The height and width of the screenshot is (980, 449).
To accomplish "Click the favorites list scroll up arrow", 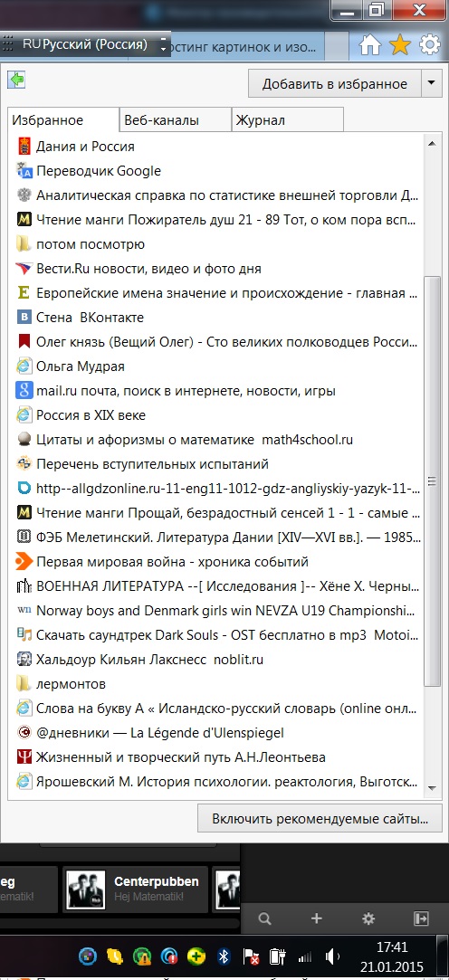I will 432,144.
